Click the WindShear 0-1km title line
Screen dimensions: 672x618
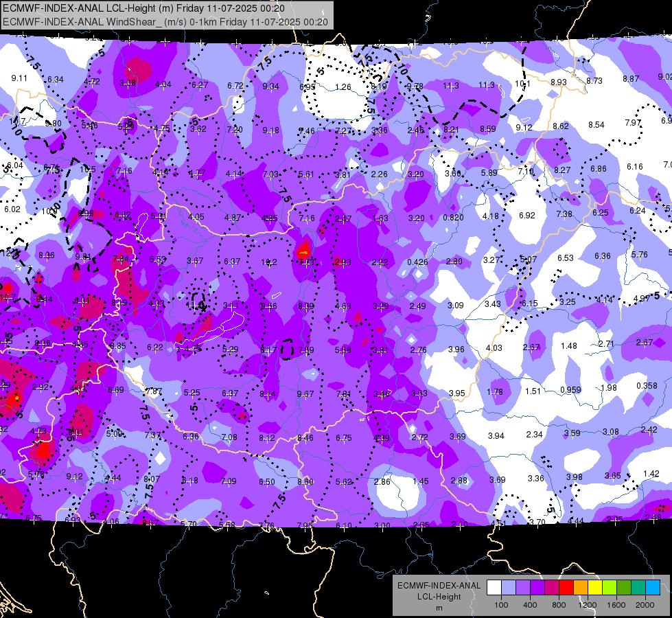point(165,22)
